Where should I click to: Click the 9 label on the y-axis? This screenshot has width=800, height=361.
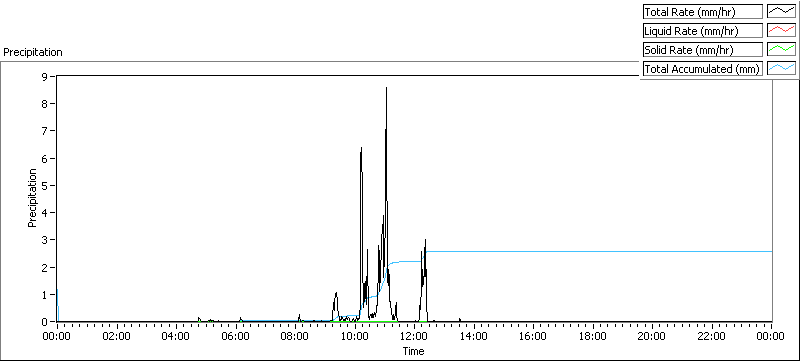point(45,76)
